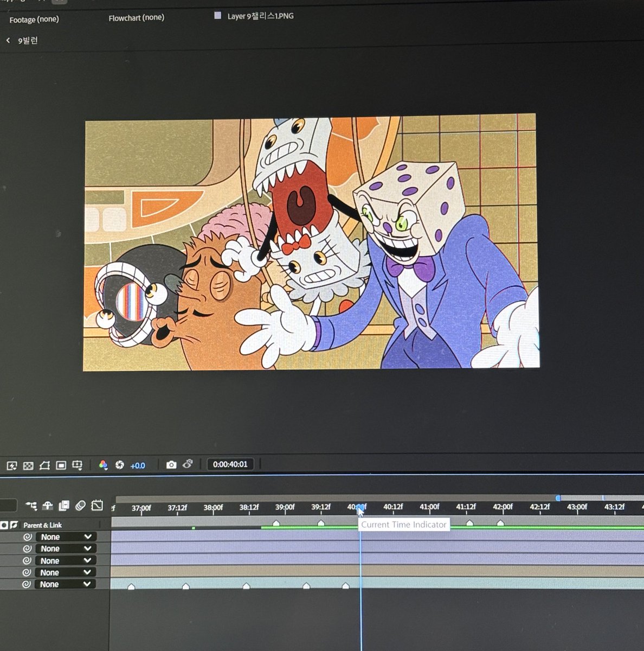Open parent dropdown of the tan layer row

point(66,572)
